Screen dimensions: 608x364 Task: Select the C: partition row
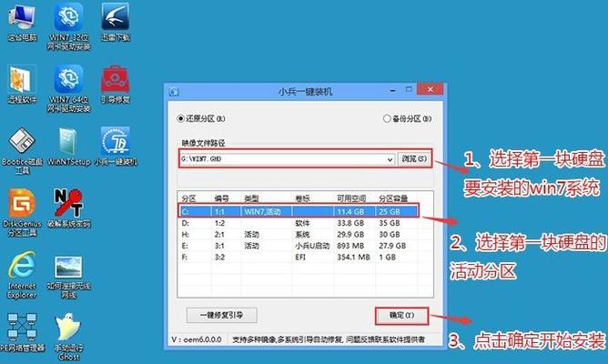(299, 212)
